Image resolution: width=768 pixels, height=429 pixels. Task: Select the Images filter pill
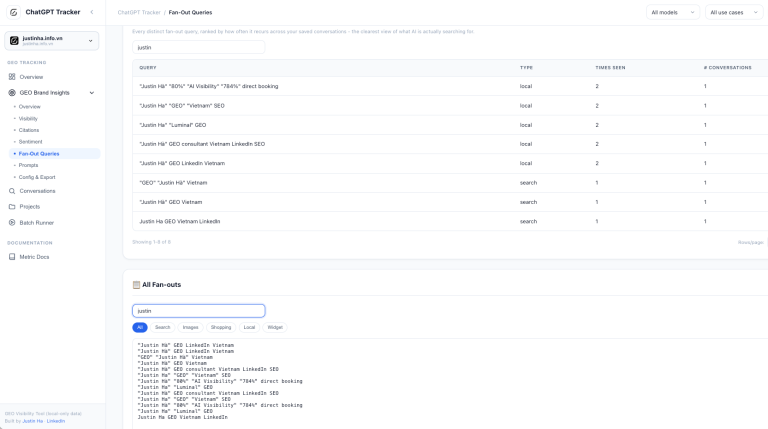(191, 327)
